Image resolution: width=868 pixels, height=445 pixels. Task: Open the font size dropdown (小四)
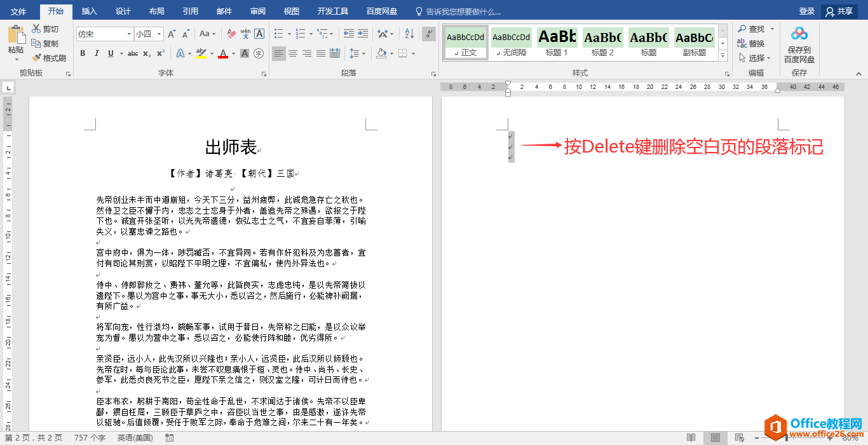[159, 34]
